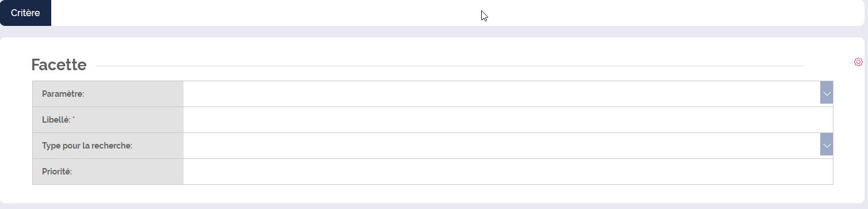Click blank space below the Priorité row
This screenshot has width=868, height=209.
tap(433, 193)
